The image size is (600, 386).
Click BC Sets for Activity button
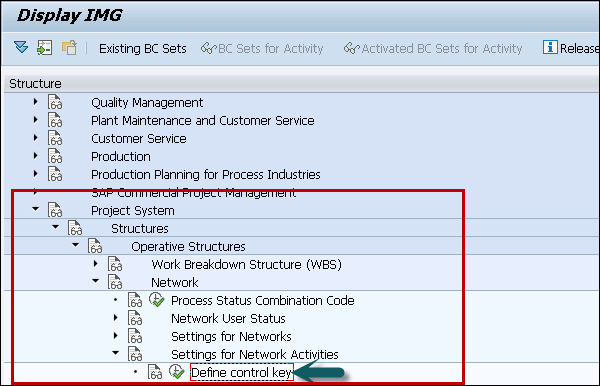point(262,49)
